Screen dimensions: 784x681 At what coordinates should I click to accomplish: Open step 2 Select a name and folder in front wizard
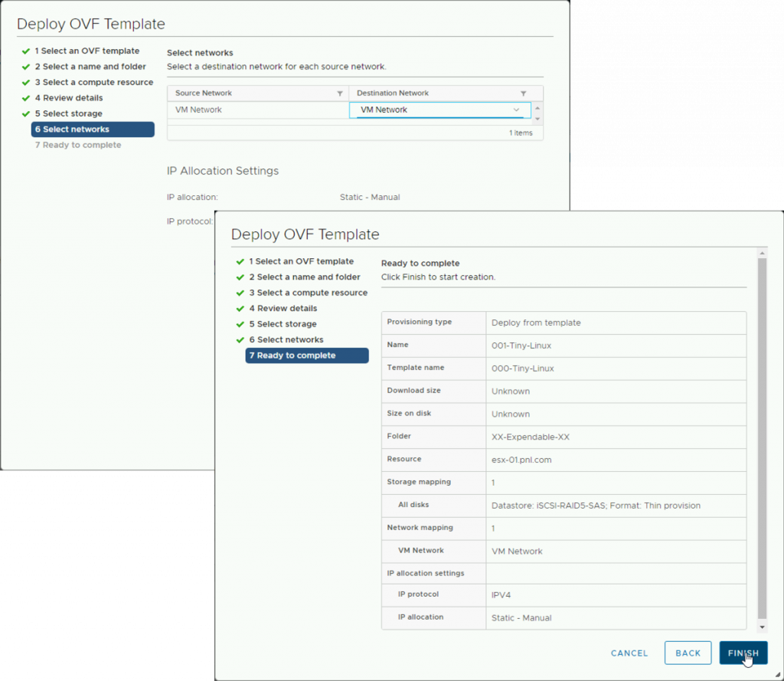tap(304, 277)
